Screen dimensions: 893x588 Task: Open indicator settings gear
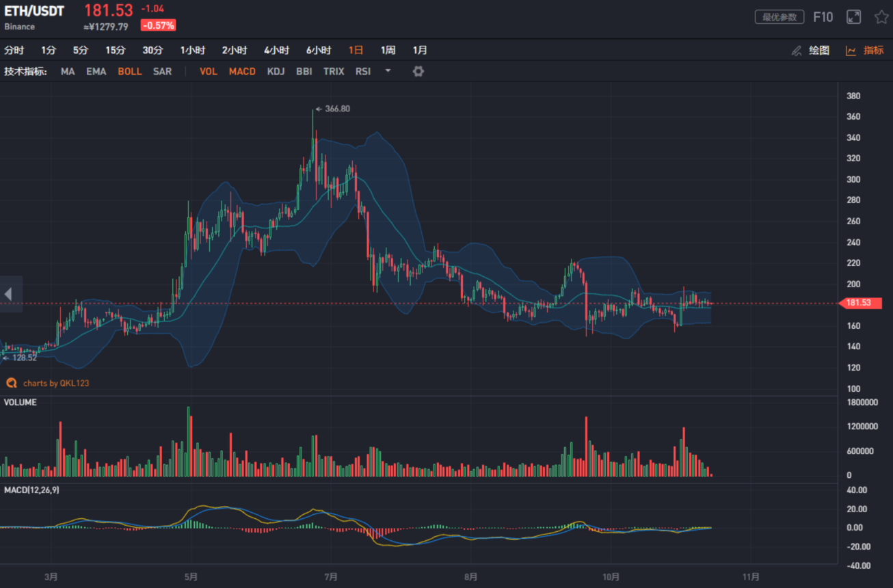tap(418, 71)
